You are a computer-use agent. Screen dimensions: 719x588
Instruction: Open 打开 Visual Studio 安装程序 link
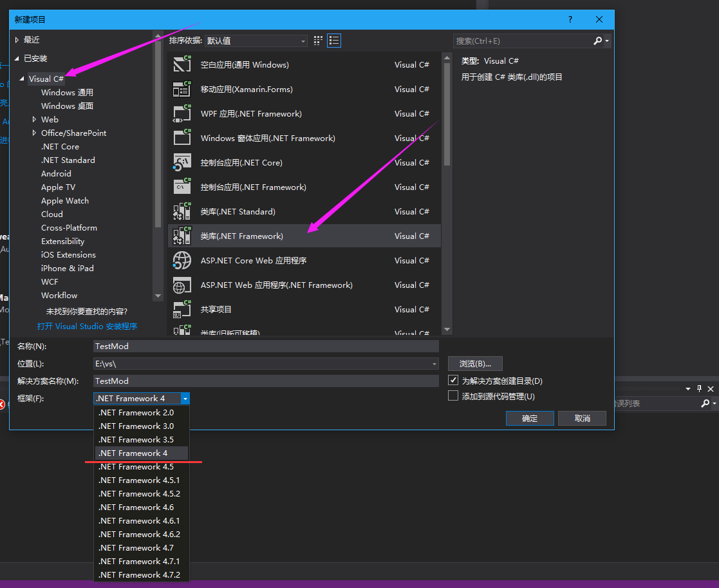tap(88, 326)
